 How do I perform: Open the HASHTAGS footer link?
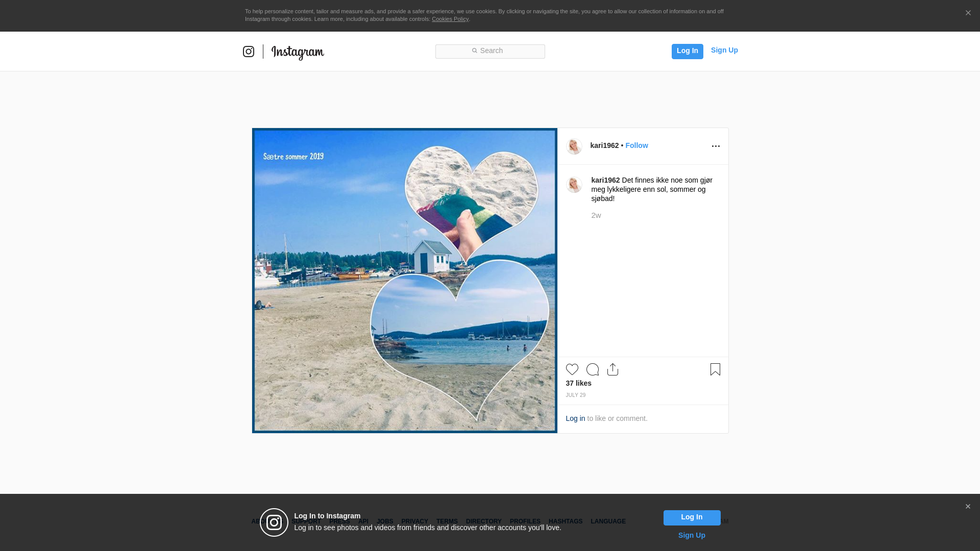566,521
